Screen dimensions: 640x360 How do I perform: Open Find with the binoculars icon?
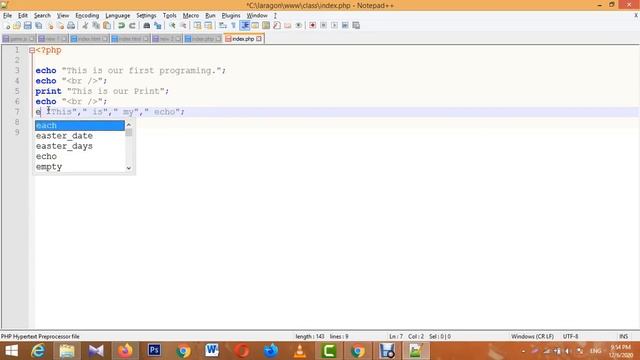point(147,25)
